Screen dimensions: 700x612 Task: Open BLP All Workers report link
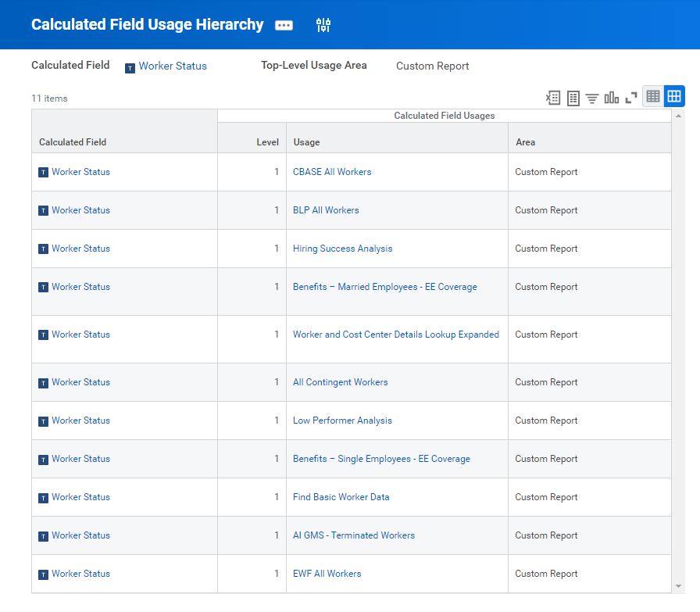point(326,210)
